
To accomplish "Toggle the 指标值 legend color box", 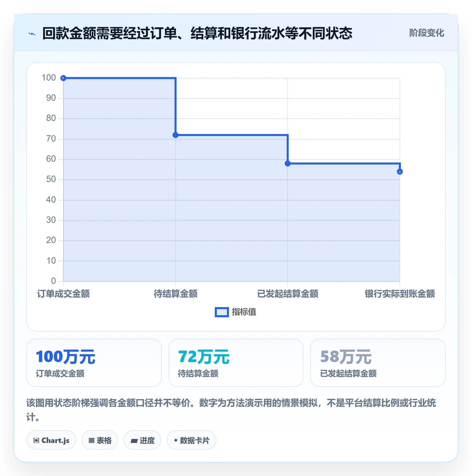I will click(222, 312).
